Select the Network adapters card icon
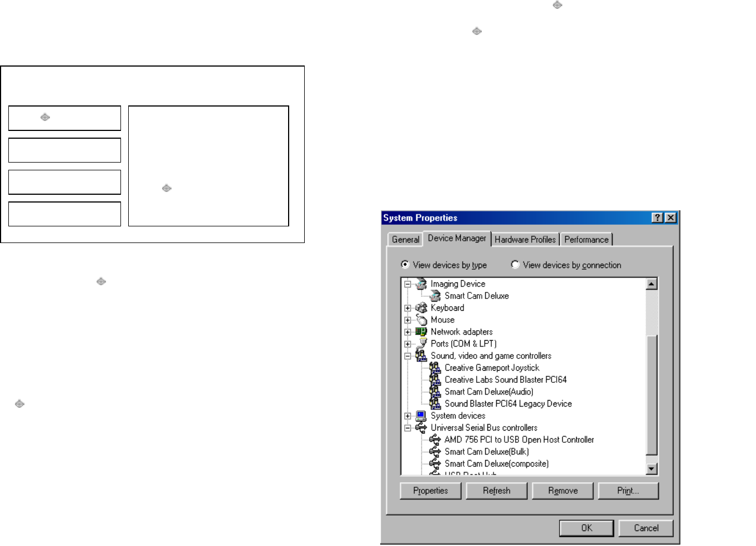Screen dimensions: 756x546 421,332
